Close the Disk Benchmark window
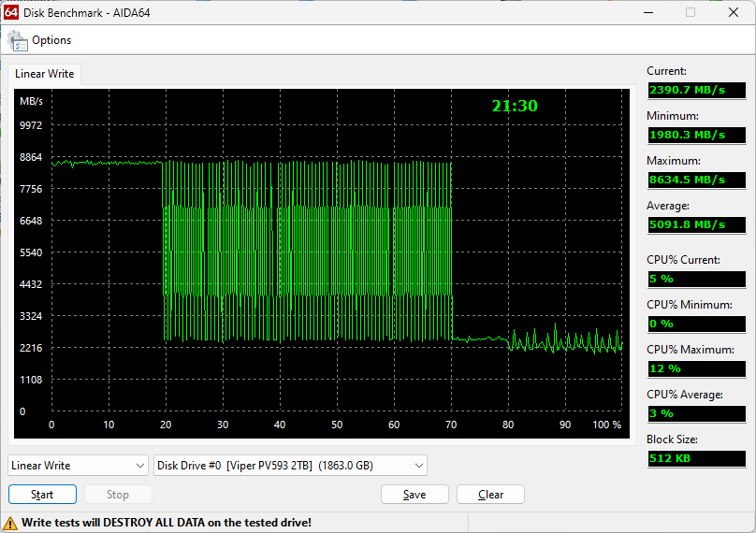The image size is (756, 533). point(734,12)
